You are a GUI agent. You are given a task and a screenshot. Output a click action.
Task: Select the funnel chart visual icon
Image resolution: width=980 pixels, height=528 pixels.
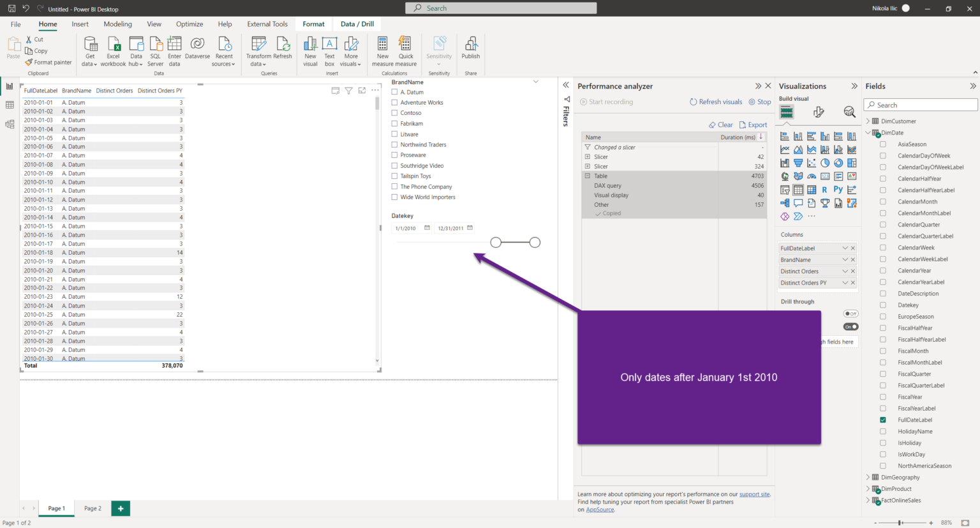click(x=798, y=163)
